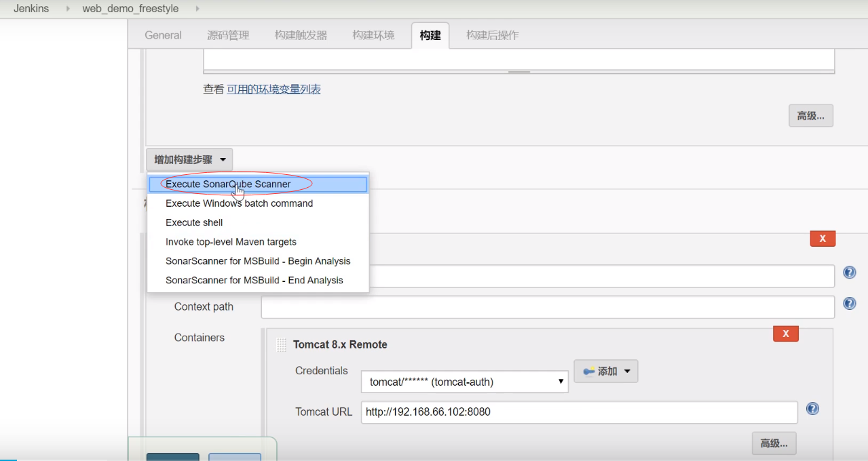Open help for the Tomcat URL field

click(812, 409)
